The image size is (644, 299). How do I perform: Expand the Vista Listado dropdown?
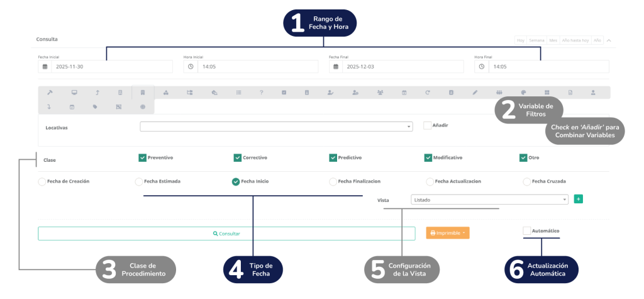coord(489,200)
